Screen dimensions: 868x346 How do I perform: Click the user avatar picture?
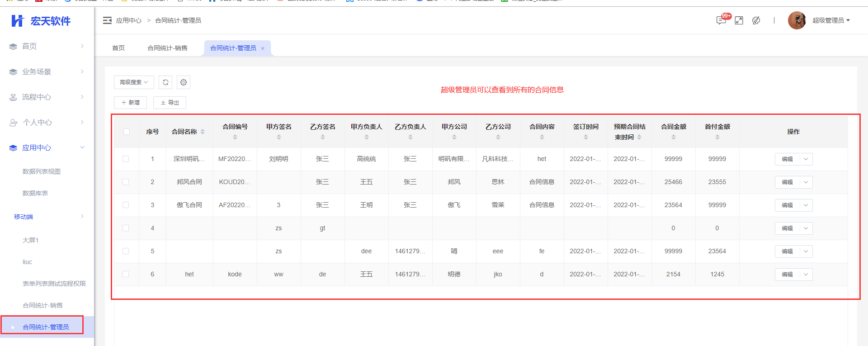(x=797, y=20)
